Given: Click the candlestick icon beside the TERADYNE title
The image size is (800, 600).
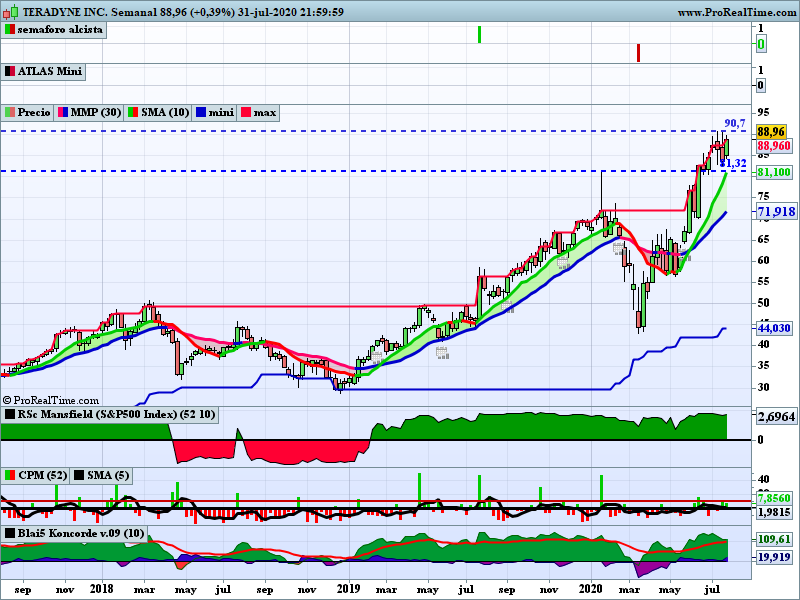Looking at the screenshot, I should pos(11,12).
